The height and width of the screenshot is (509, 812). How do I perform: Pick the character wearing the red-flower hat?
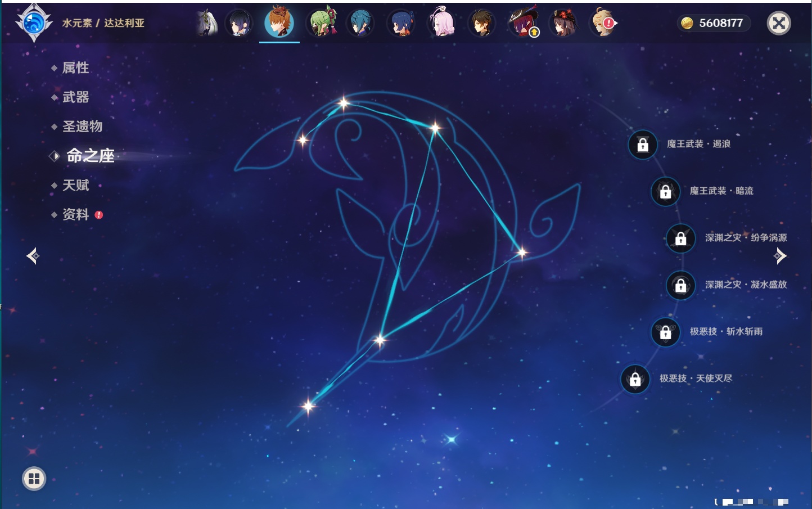coord(563,23)
